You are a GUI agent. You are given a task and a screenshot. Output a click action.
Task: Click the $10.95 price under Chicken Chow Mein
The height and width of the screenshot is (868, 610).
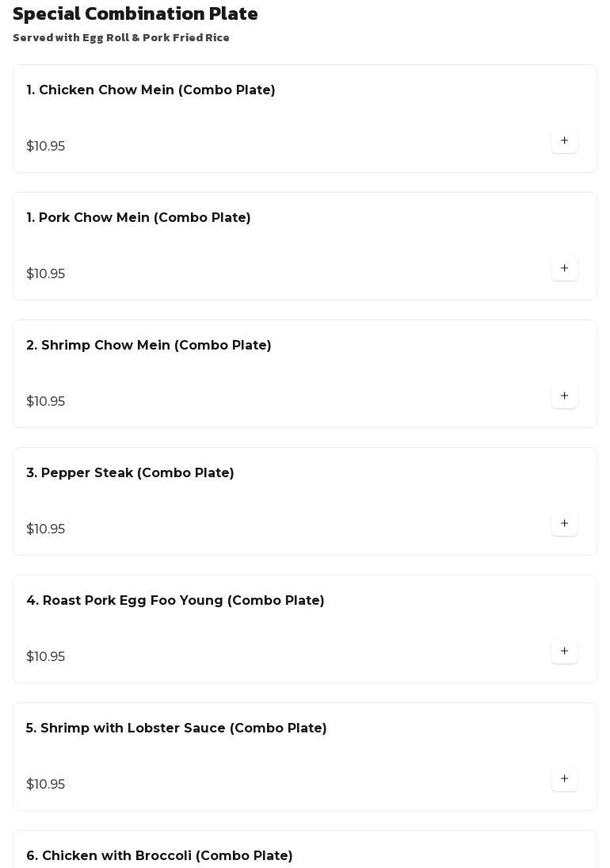45,146
